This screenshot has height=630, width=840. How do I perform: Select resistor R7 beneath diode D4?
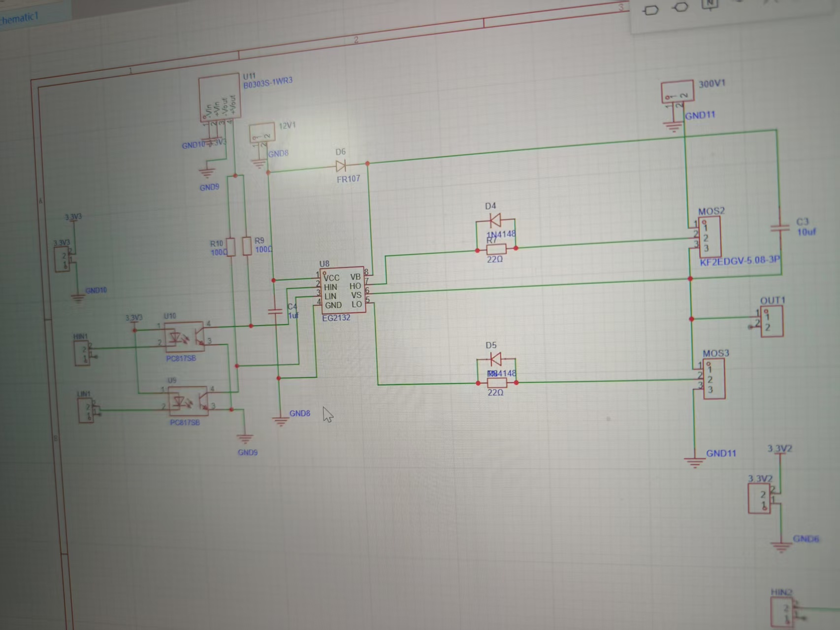click(496, 249)
